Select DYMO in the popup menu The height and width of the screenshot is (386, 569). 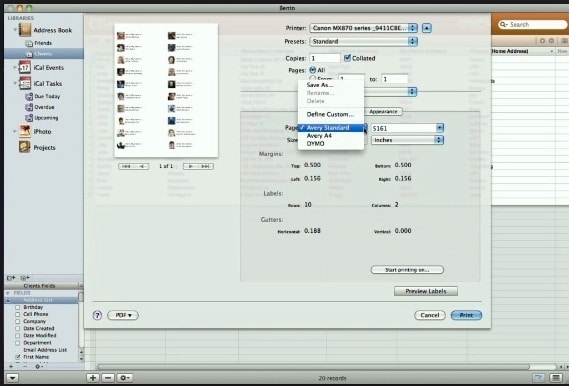331,144
